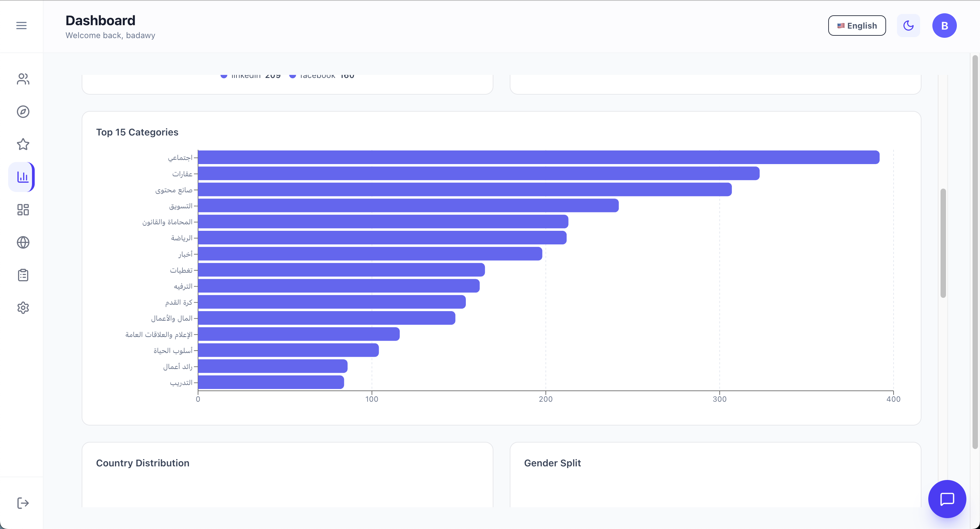Open the globe sidebar icon
980x529 pixels.
tap(23, 242)
